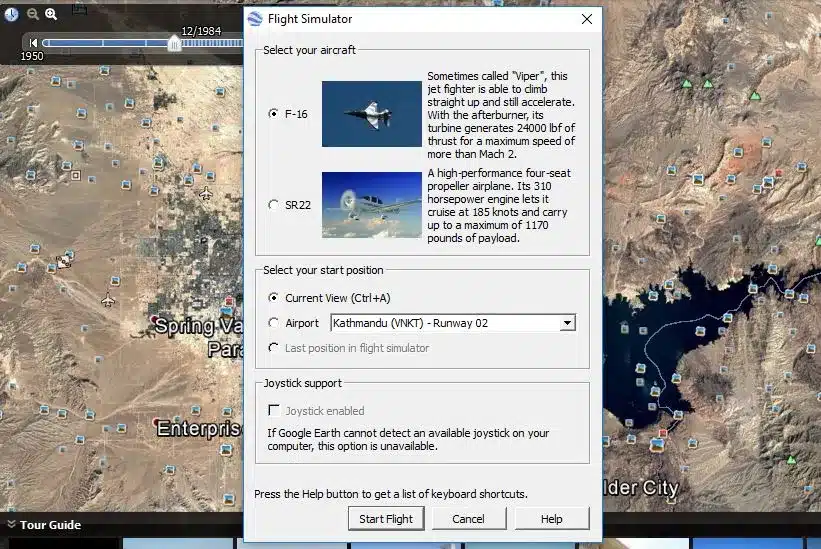Select the F-16 aircraft radio button
The width and height of the screenshot is (821, 549).
pos(274,114)
